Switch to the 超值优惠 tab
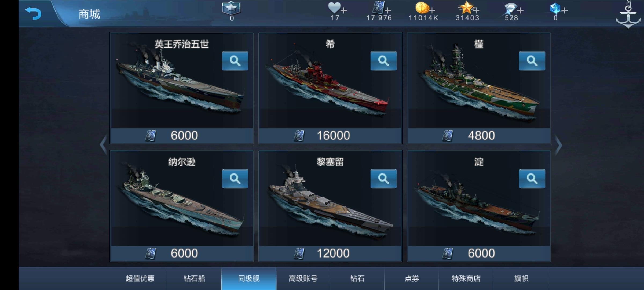Viewport: 644px width, 290px height. (x=140, y=279)
